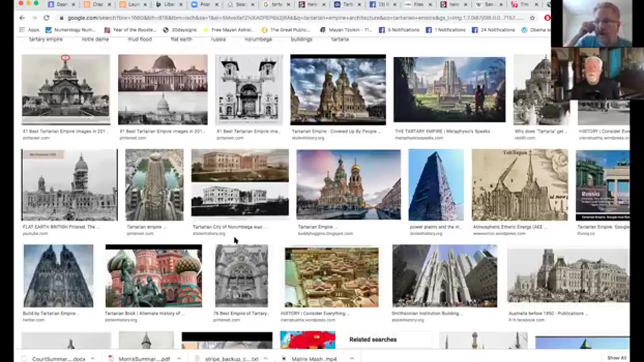Open the red map thumbnail in the bottom row

point(307,340)
